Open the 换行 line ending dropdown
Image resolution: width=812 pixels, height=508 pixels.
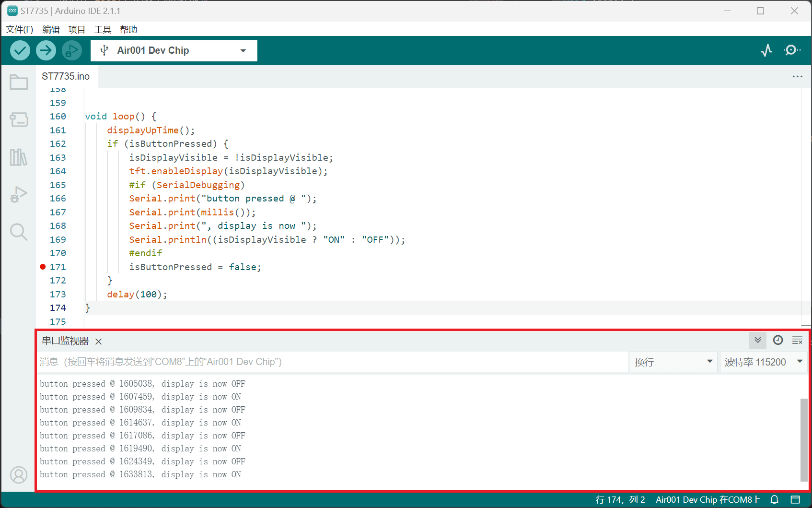click(x=673, y=362)
